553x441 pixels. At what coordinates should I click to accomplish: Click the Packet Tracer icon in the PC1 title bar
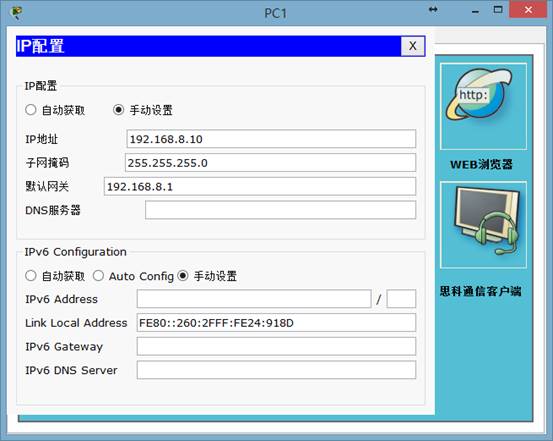pos(17,12)
